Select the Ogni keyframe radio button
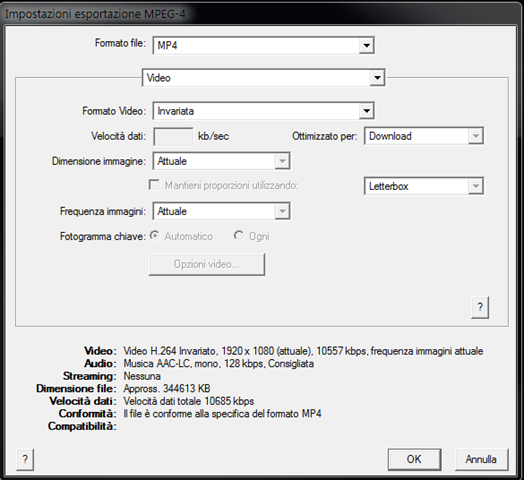This screenshot has width=524, height=480. 239,236
